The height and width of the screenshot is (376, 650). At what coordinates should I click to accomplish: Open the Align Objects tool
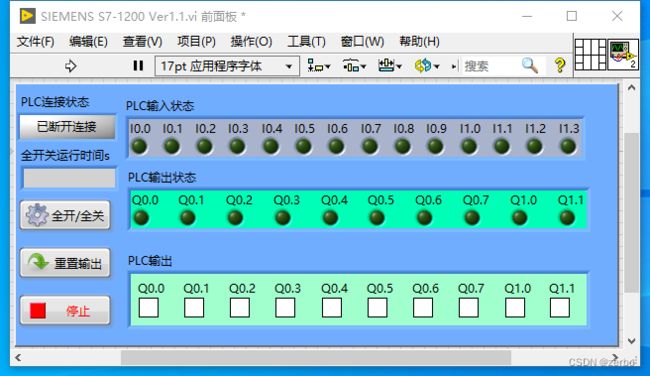click(x=318, y=66)
